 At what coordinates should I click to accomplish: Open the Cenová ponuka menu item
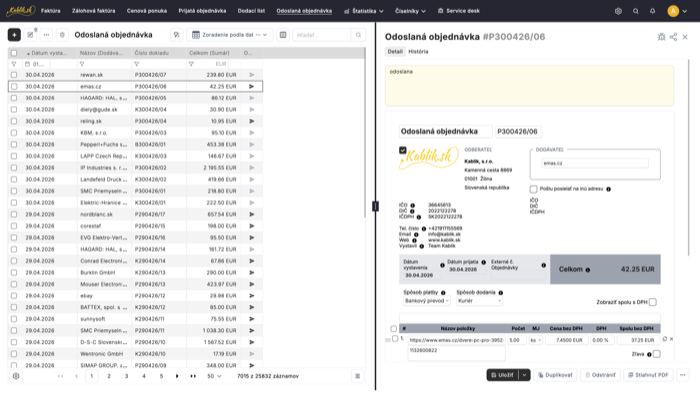click(x=147, y=11)
